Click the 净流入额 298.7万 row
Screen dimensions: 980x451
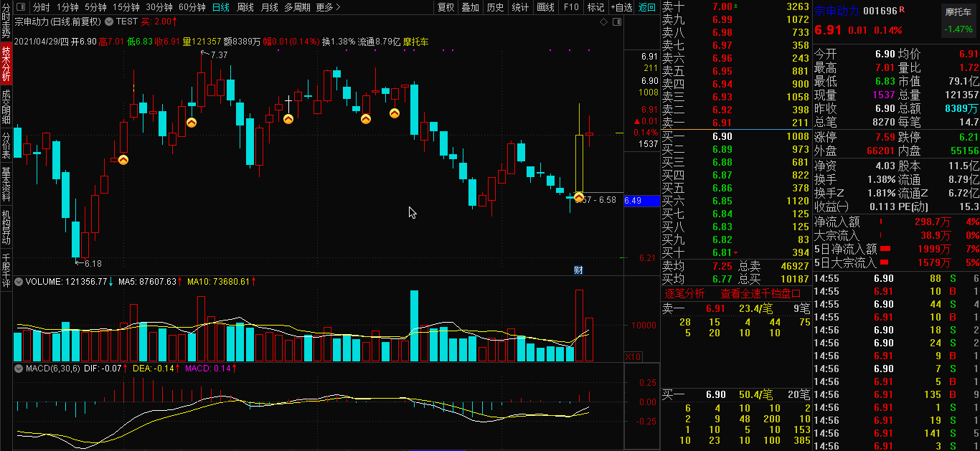click(x=897, y=222)
